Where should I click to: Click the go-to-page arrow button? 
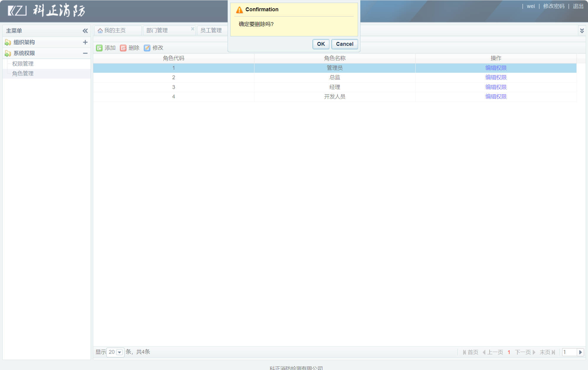pyautogui.click(x=580, y=352)
